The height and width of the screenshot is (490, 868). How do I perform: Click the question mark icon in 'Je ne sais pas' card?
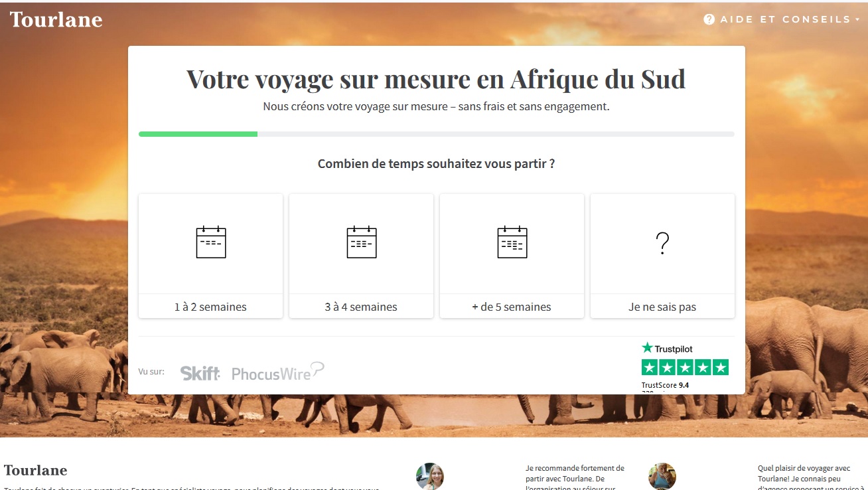tap(662, 244)
